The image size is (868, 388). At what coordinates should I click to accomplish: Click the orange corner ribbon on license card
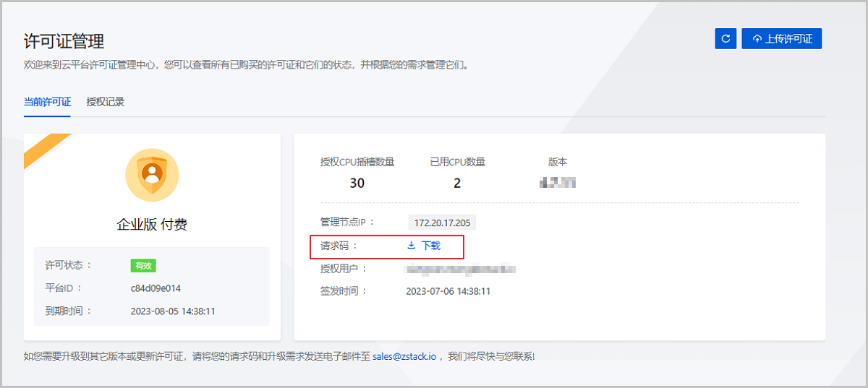43,147
